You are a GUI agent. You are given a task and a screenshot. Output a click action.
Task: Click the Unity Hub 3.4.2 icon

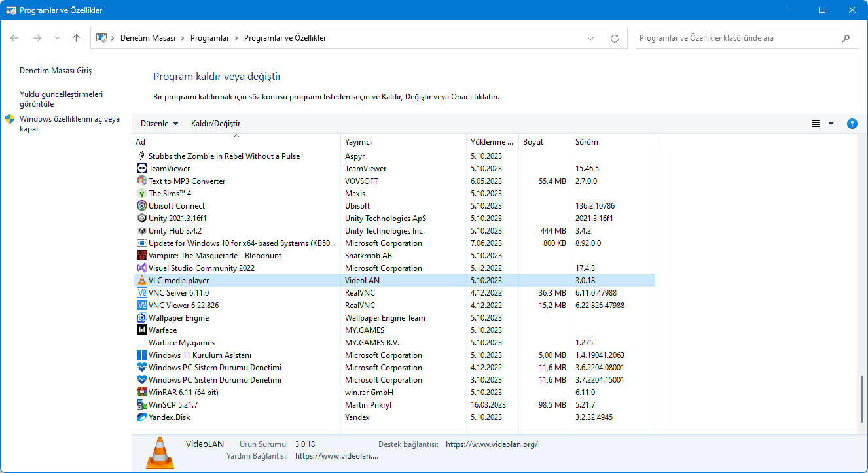coord(141,231)
